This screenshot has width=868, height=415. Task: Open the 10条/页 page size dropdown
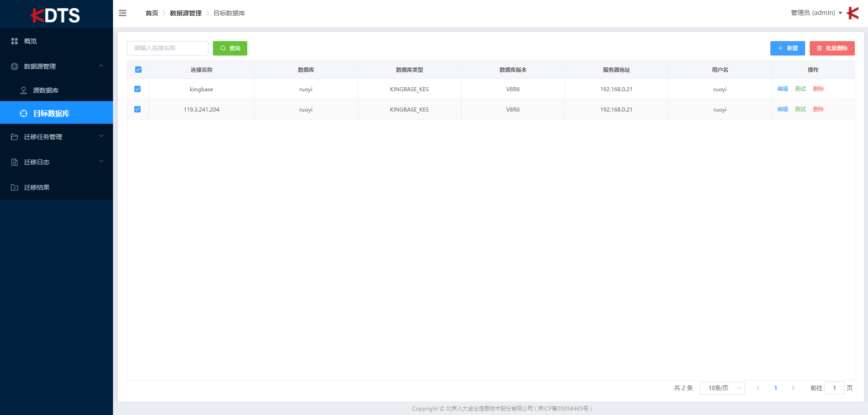tap(722, 388)
